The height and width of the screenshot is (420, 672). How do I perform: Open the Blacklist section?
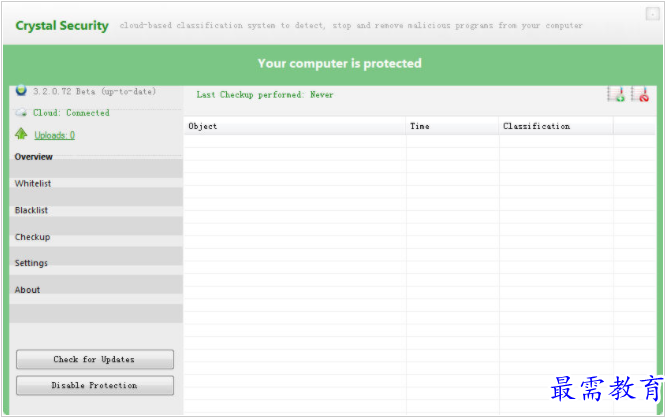[x=31, y=210]
